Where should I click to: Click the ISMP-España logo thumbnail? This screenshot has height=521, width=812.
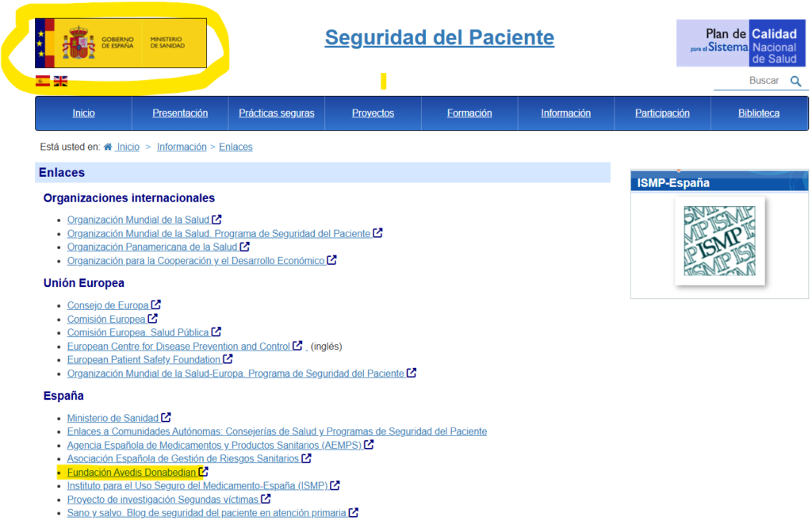(x=718, y=242)
